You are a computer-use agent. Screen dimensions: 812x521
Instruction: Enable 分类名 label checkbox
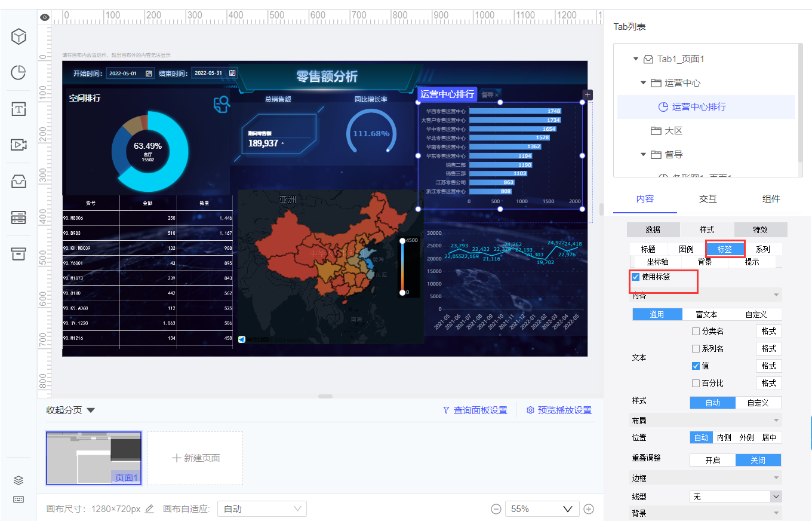(x=696, y=331)
